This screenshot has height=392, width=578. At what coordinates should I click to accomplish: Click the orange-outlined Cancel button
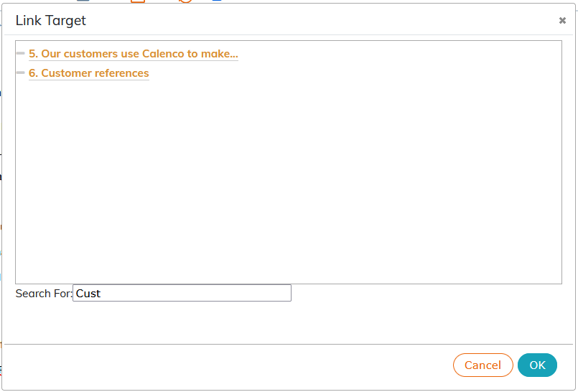483,365
